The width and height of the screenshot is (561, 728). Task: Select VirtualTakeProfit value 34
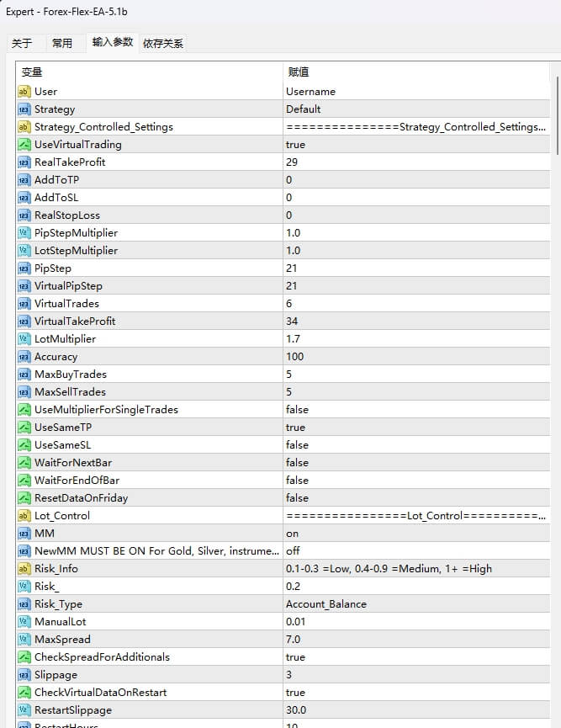pyautogui.click(x=416, y=321)
